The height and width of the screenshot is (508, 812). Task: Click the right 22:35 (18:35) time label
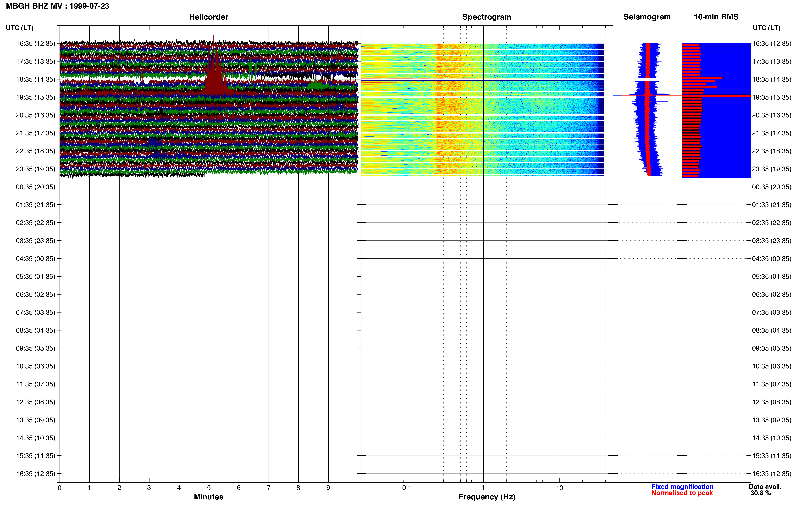(772, 151)
